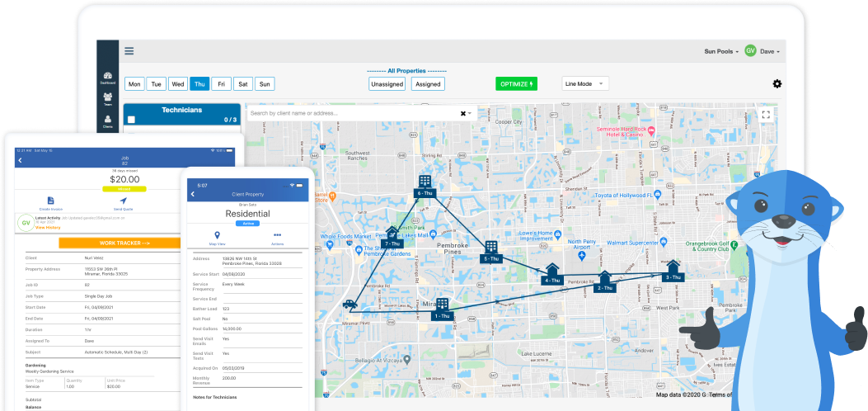This screenshot has height=411, width=868.
Task: Open the Clients section in sidebar
Action: tap(108, 121)
